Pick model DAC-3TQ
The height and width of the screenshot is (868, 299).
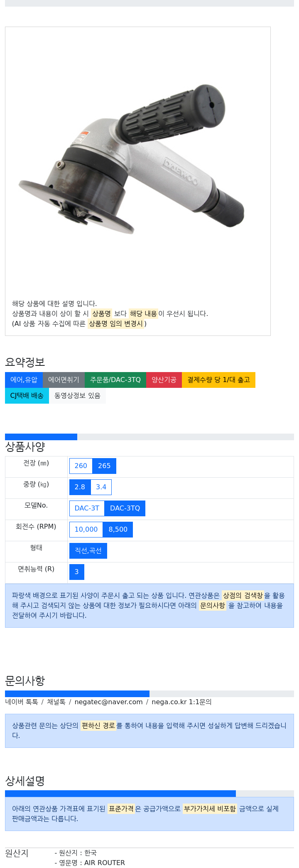[x=125, y=508]
